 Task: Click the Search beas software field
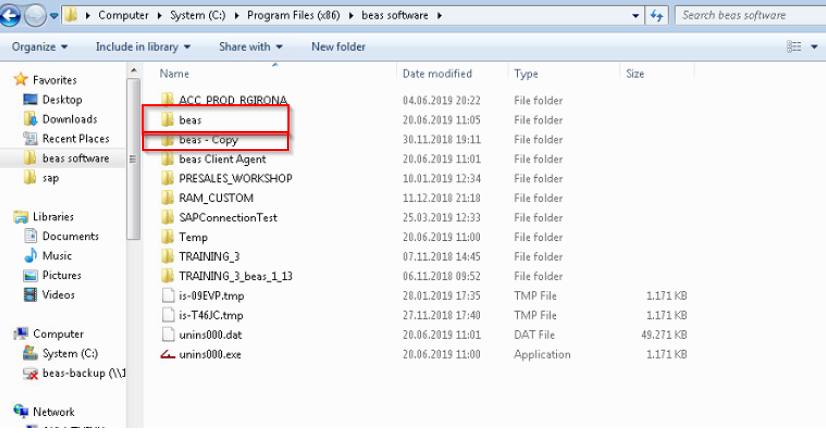(750, 15)
